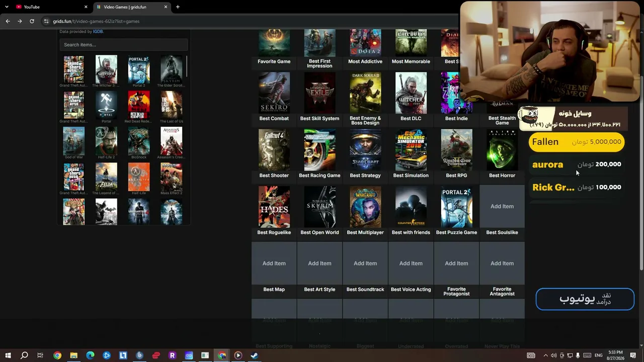This screenshot has width=644, height=362.
Task: Add an item to Favorite Antagonist
Action: coord(502,263)
